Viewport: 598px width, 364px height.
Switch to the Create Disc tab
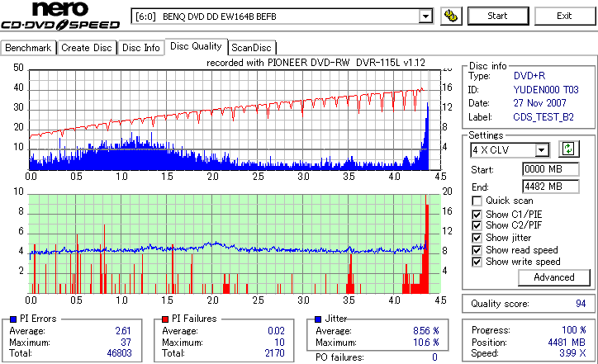[87, 48]
